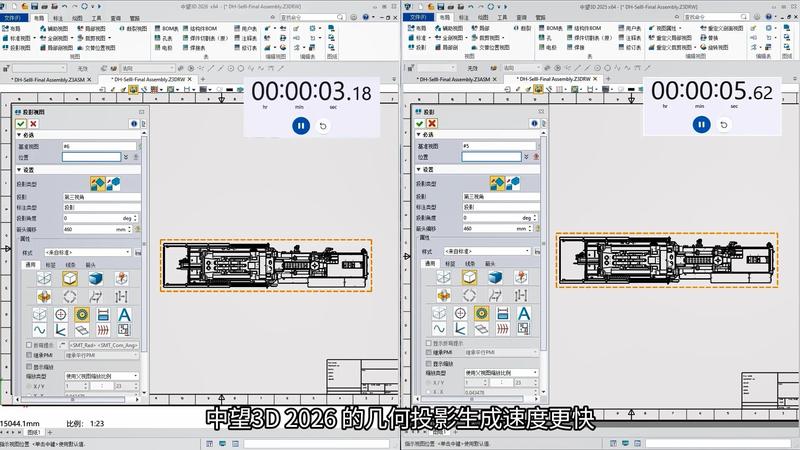Expand 全剖视图 dropdown arrow in 2026 ribbon
800x450 pixels.
(x=72, y=38)
